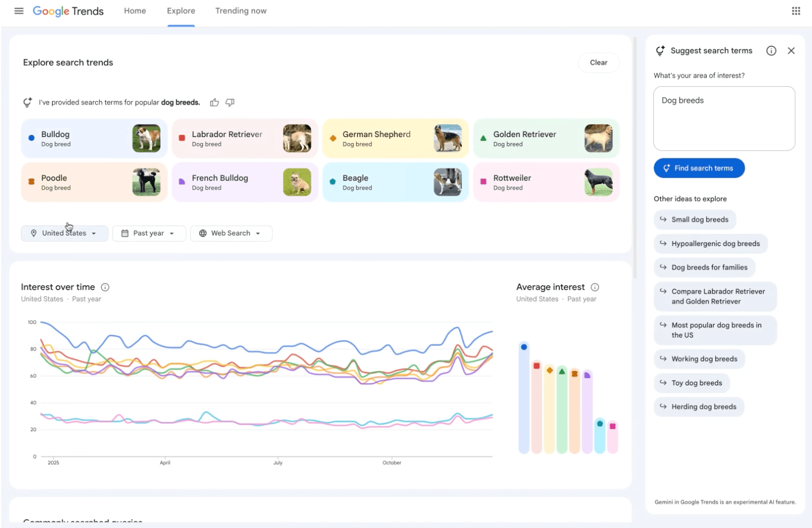Open the United States location dropdown
Image resolution: width=812 pixels, height=528 pixels.
64,233
